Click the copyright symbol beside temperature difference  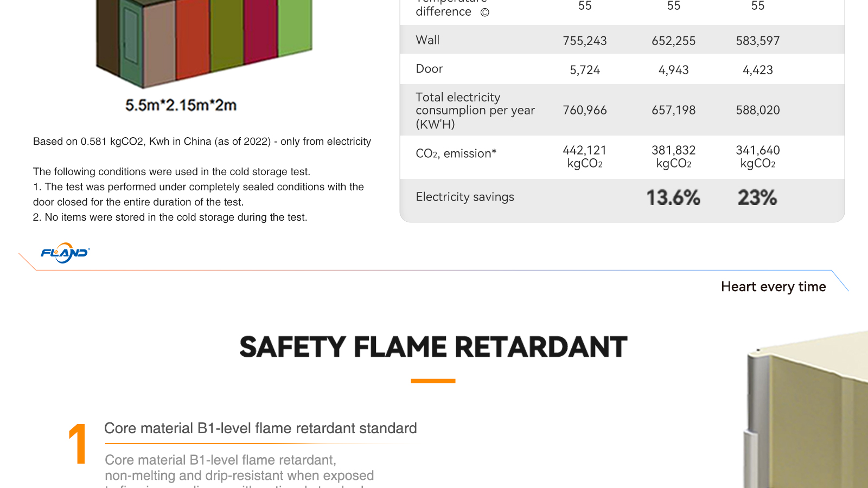coord(484,12)
